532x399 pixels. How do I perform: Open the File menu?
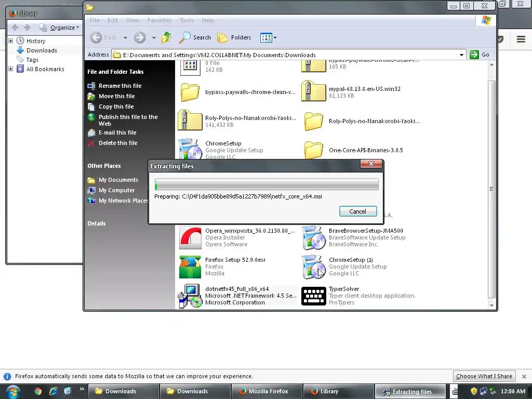click(x=95, y=20)
